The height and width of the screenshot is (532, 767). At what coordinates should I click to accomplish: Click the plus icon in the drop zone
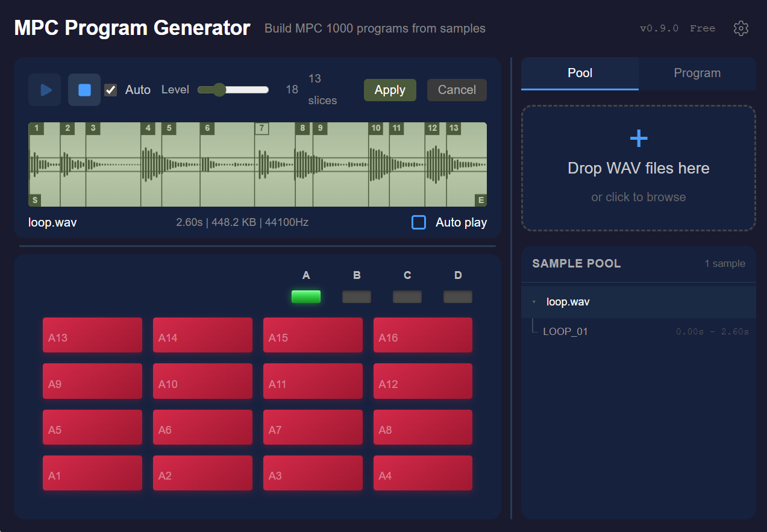638,138
